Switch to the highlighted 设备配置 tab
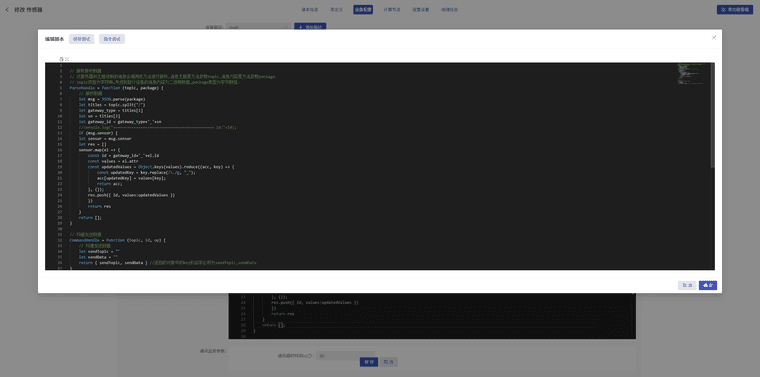Screen dimensions: 760x377 [363, 10]
